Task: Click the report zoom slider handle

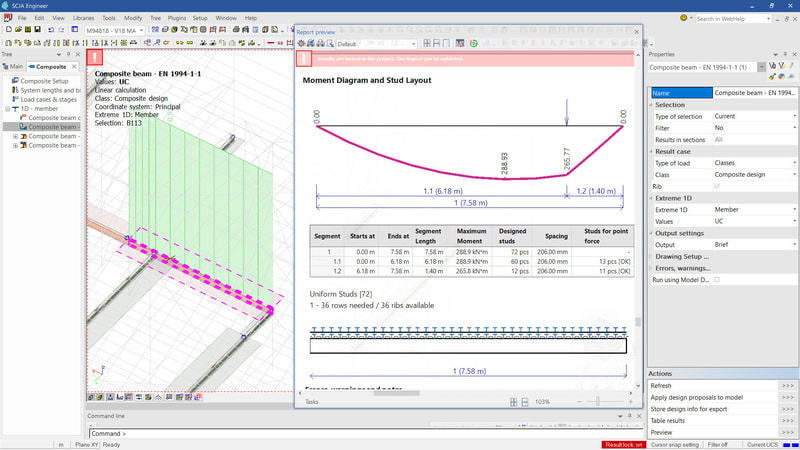Action: pyautogui.click(x=597, y=402)
